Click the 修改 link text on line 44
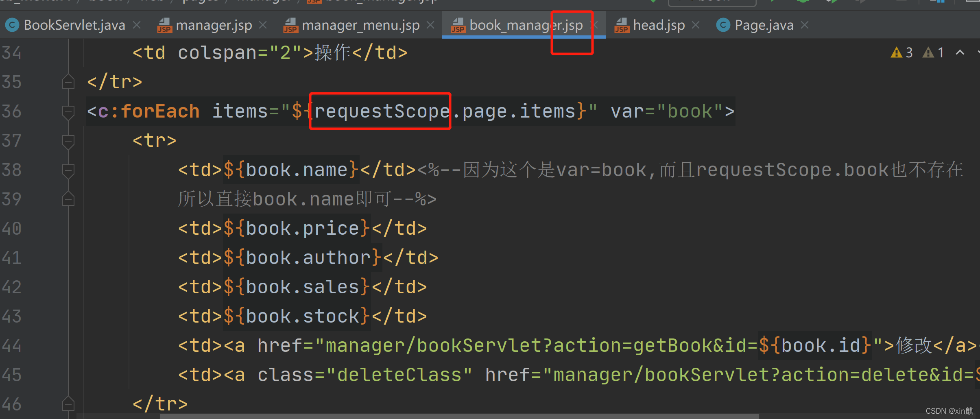The height and width of the screenshot is (419, 980). [914, 346]
